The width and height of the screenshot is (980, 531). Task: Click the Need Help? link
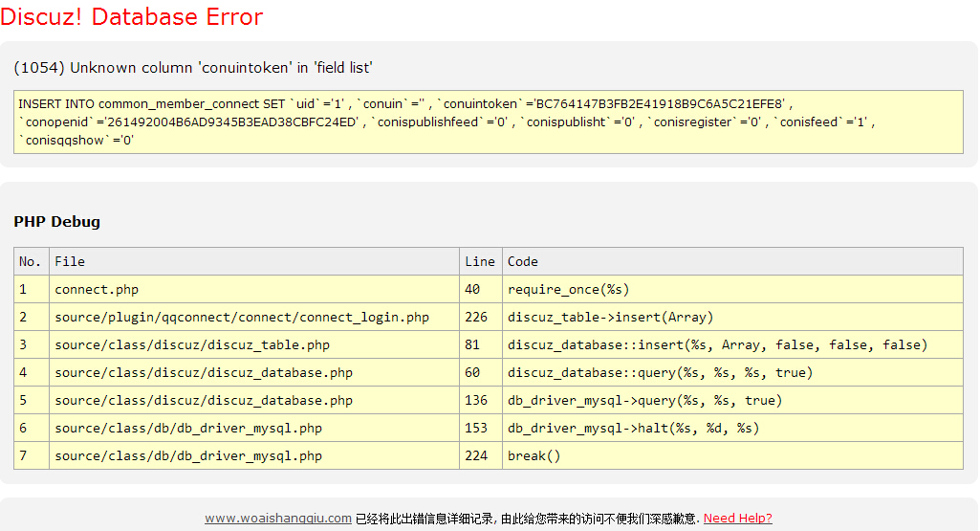[x=737, y=518]
